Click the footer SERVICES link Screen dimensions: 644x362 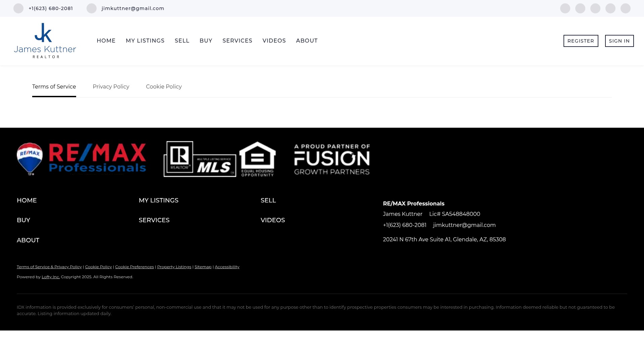[x=154, y=220]
